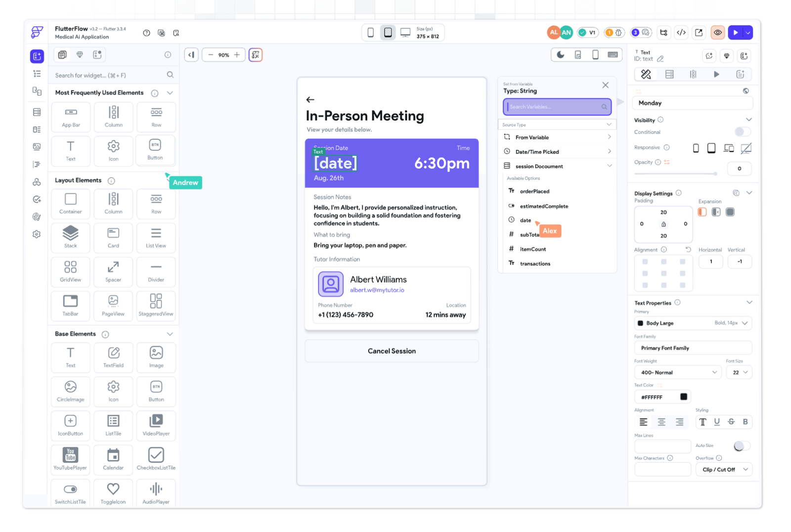Open the on-screen keyboard overlay icon

point(613,55)
